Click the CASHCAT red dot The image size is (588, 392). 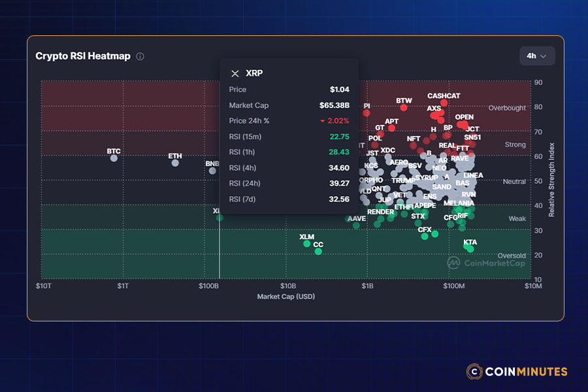pos(444,103)
